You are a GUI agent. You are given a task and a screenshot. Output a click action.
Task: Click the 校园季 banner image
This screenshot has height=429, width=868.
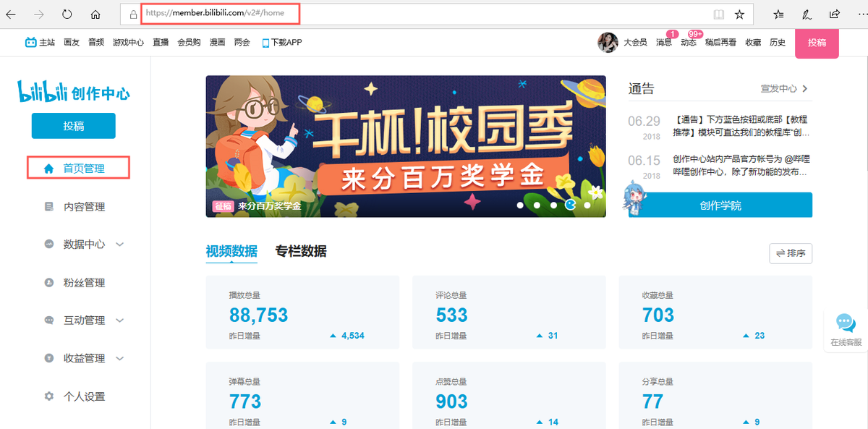pos(406,146)
